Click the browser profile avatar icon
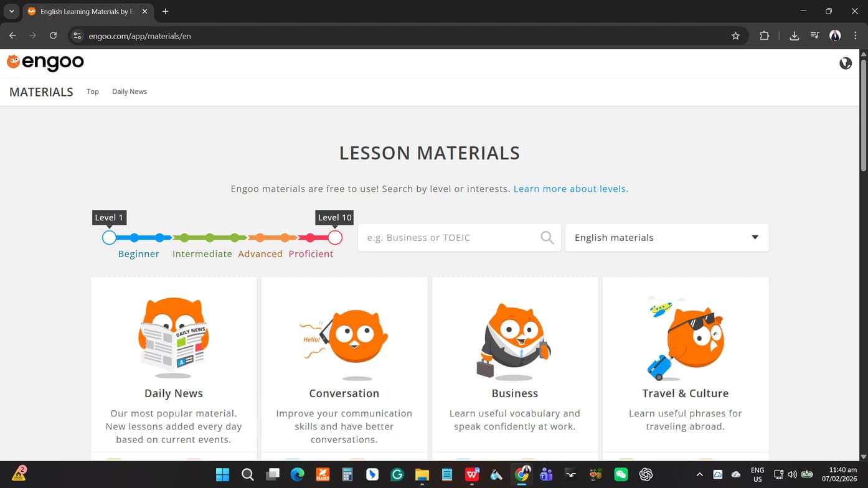 (835, 35)
